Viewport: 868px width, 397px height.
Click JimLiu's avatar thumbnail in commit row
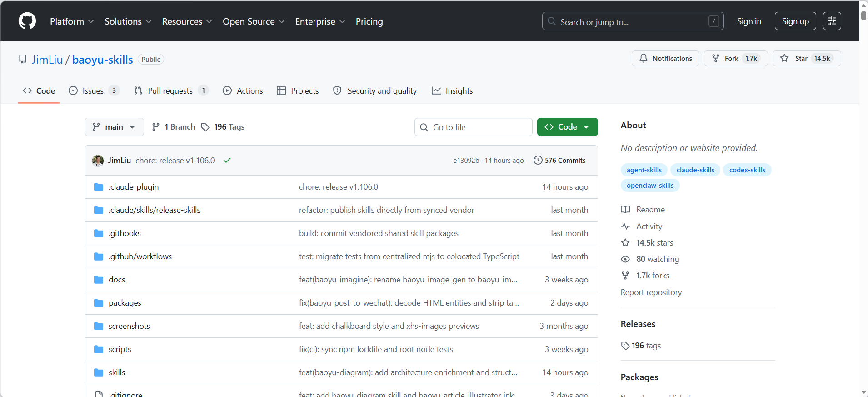98,160
